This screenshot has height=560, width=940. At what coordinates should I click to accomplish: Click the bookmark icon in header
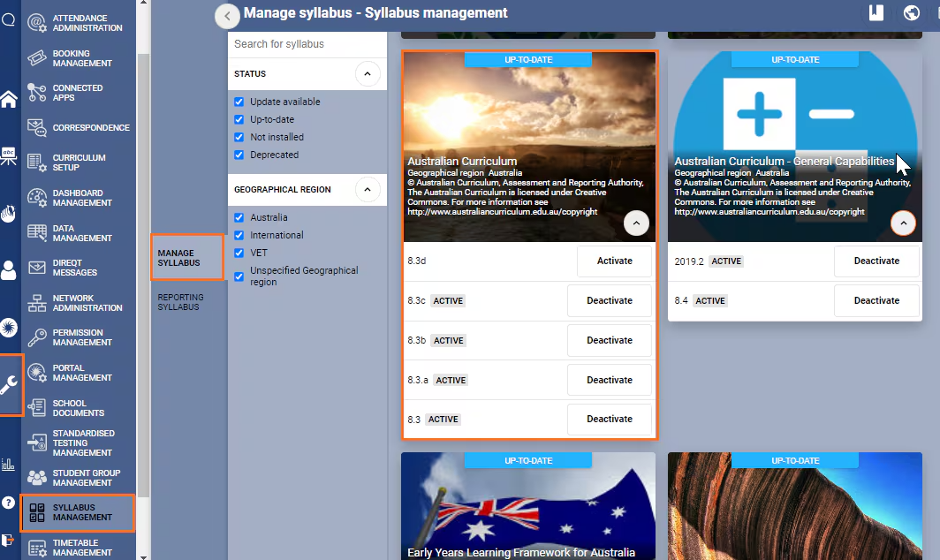click(x=876, y=12)
